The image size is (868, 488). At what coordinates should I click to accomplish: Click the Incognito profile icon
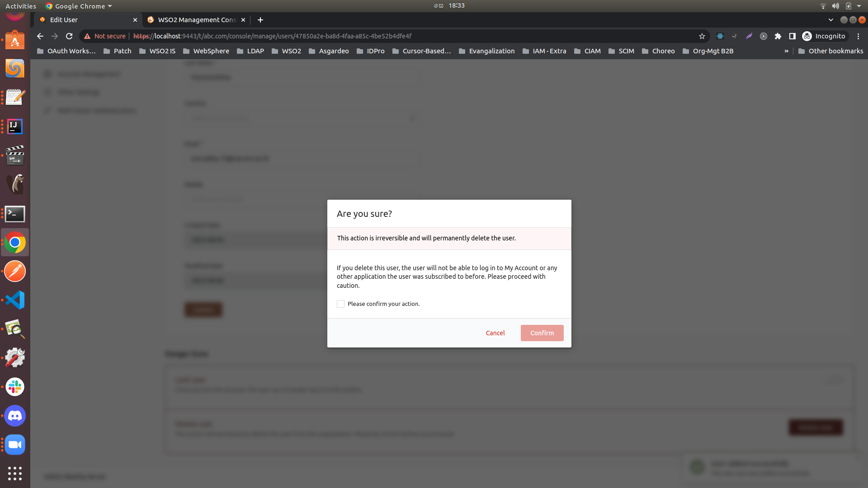click(x=807, y=36)
